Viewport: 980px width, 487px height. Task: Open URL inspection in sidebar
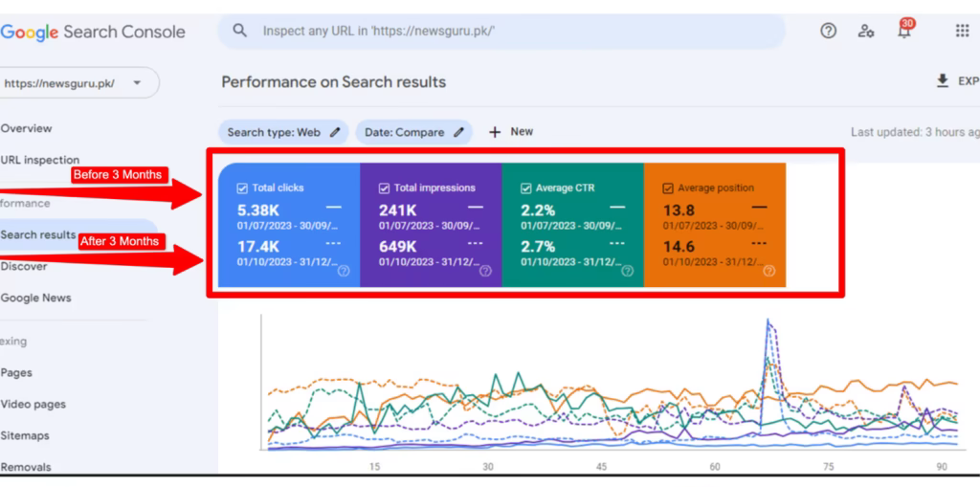tap(40, 160)
